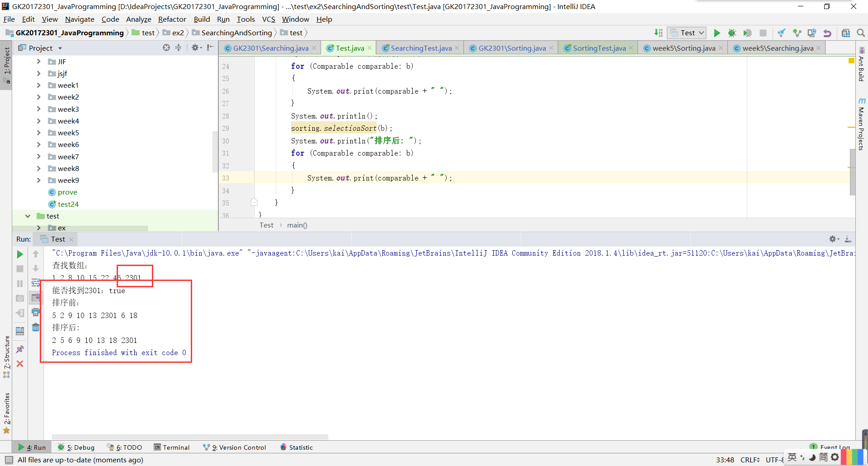Open the Statistic tool window

pyautogui.click(x=297, y=447)
